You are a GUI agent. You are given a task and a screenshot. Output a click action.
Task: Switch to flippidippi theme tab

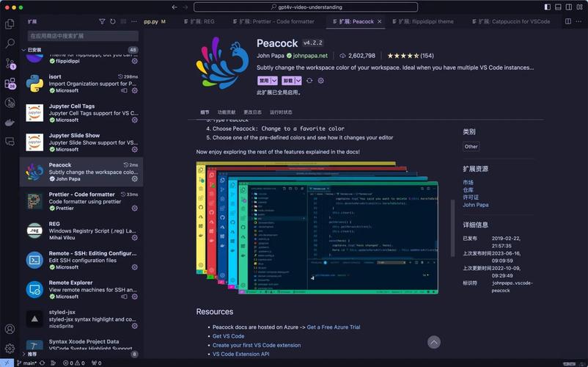(423, 22)
